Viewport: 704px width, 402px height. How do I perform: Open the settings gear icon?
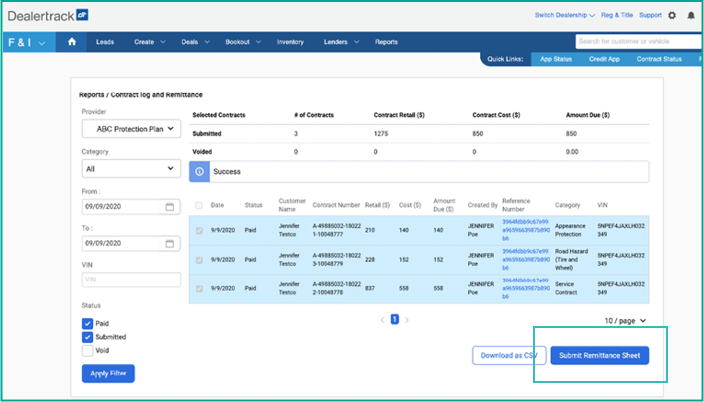672,16
